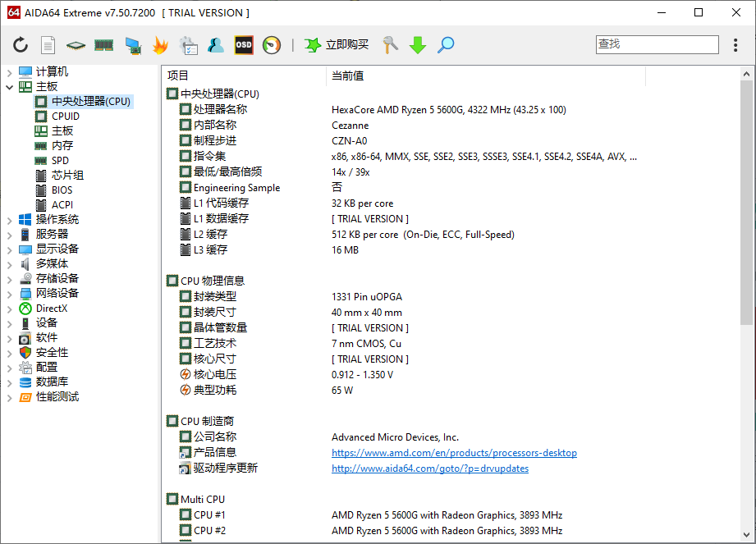Expand the 操作系统 tree node
756x544 pixels.
10,220
